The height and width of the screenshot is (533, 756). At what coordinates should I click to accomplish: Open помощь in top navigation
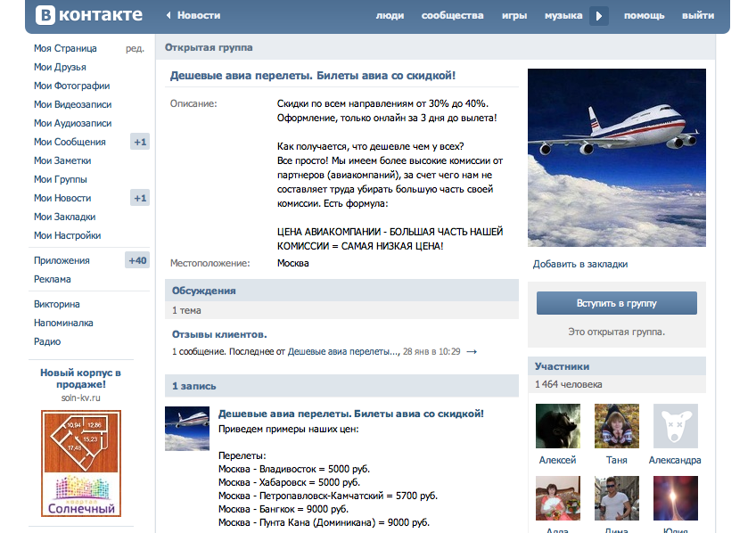pyautogui.click(x=644, y=15)
